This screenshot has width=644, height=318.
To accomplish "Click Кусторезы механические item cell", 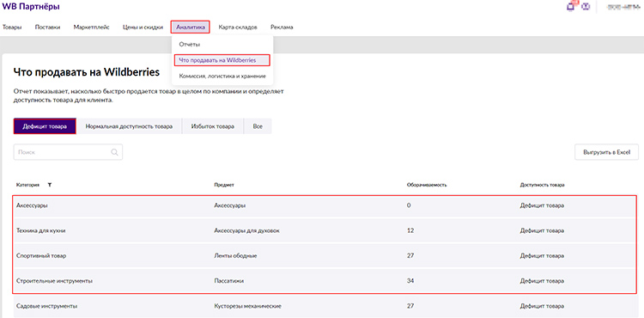I will (247, 307).
